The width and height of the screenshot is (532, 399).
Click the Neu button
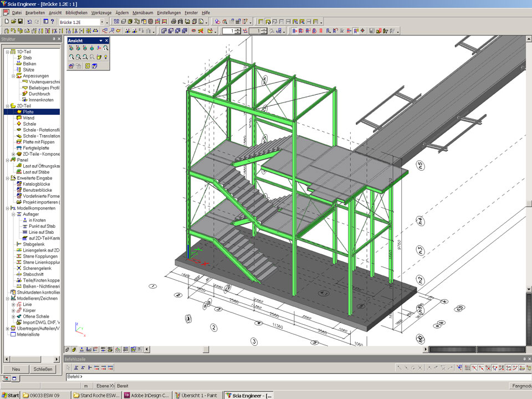tap(16, 369)
